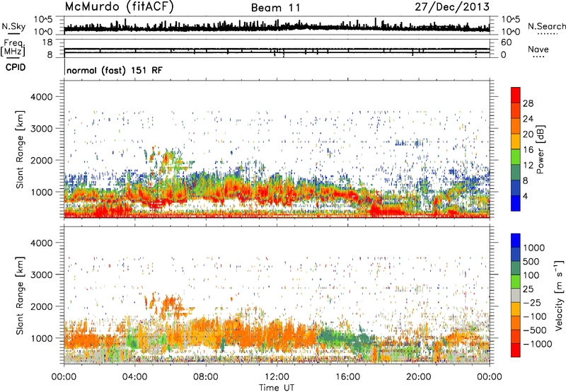Image resolution: width=566 pixels, height=392 pixels.
Task: Select the CPID row label
Action: (x=16, y=67)
